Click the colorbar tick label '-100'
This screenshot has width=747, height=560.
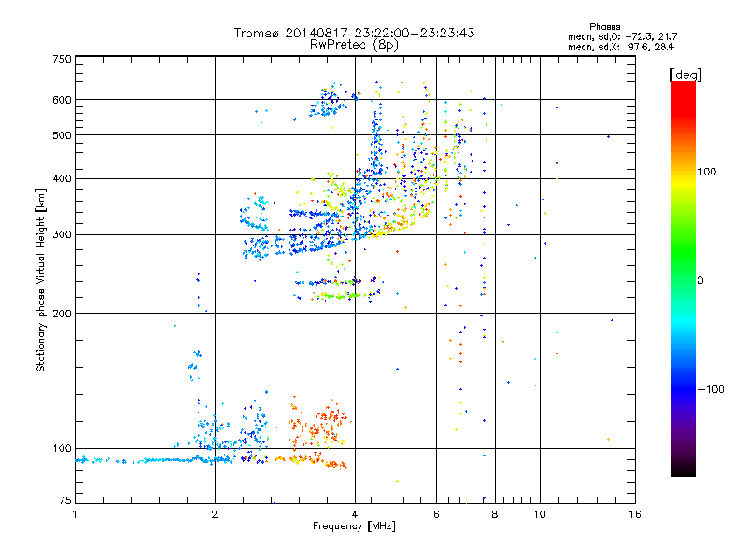pos(711,389)
